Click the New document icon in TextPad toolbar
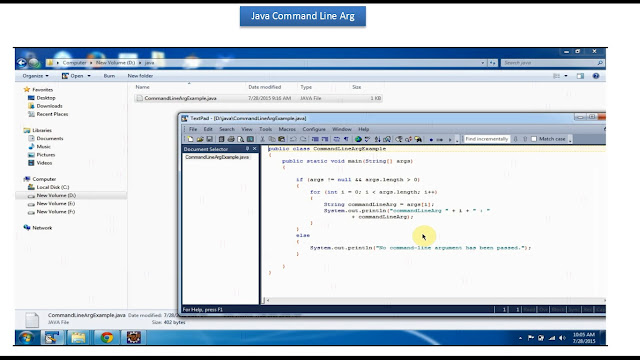Screen dimensions: 640x360 click(191, 139)
